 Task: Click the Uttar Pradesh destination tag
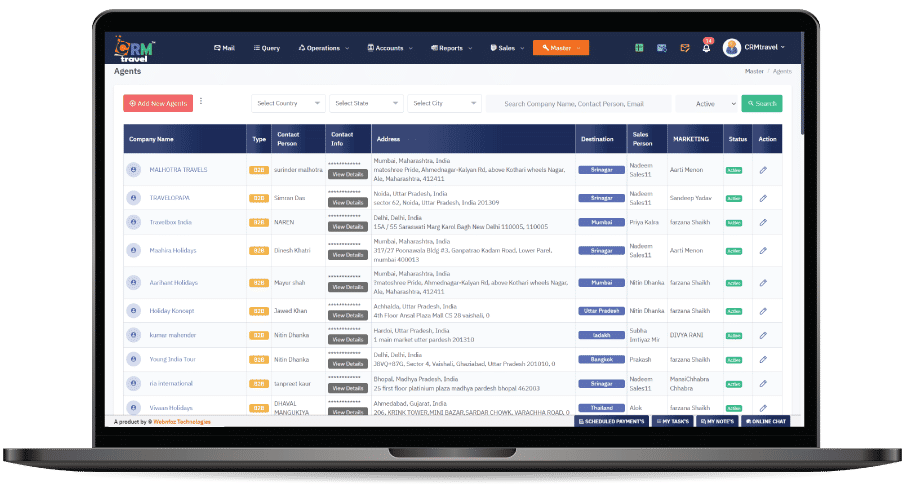(x=601, y=311)
